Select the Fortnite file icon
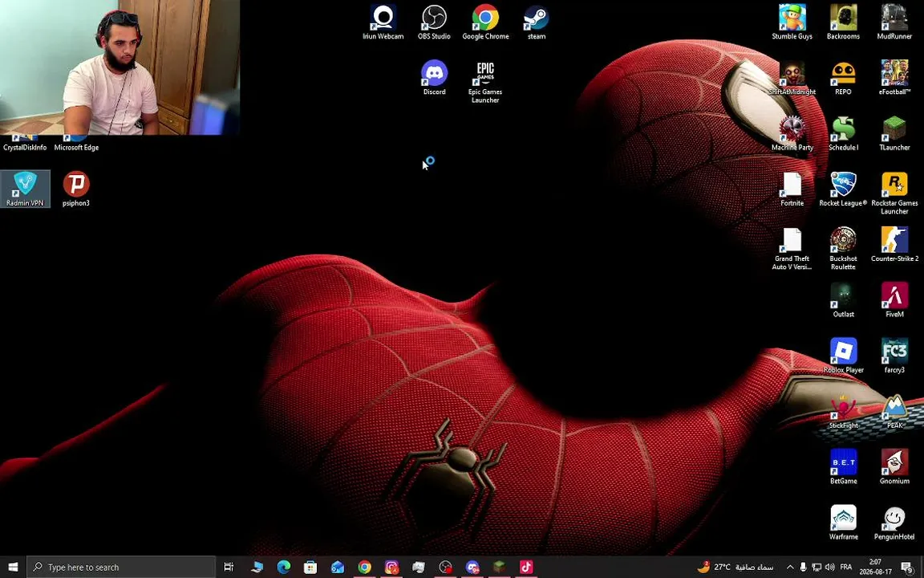The image size is (924, 578). tap(792, 189)
